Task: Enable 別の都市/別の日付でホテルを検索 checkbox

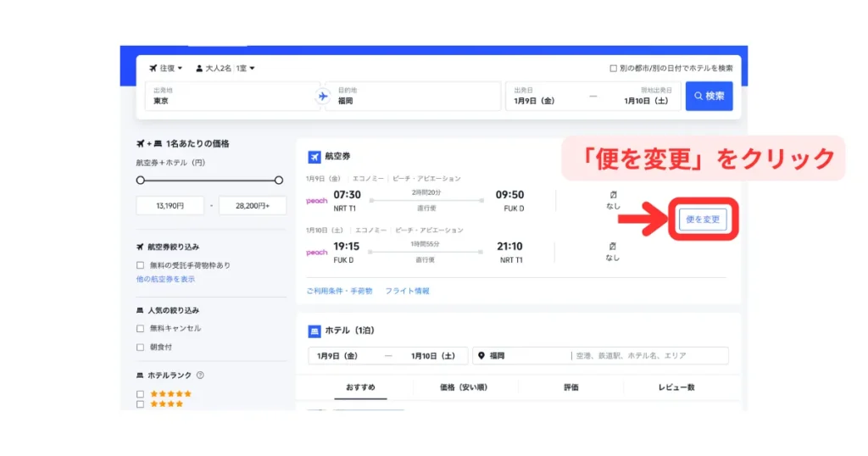Action: coord(614,69)
